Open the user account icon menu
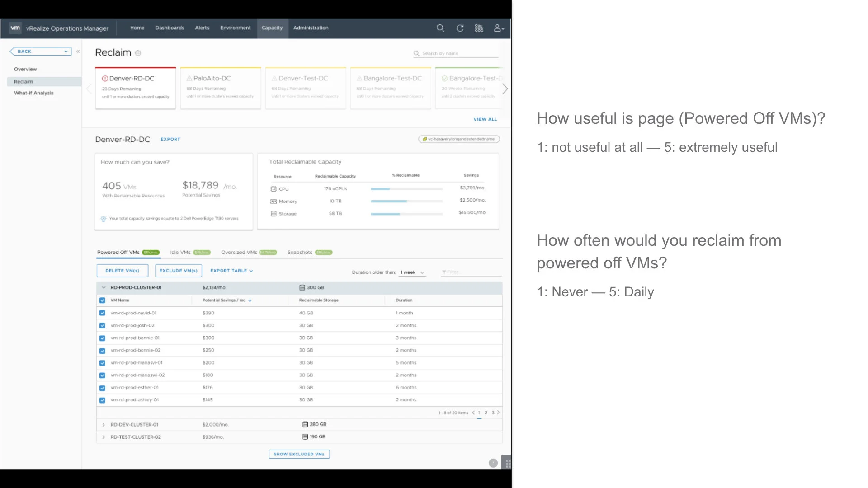Viewport: 868px width, 488px height. tap(499, 28)
